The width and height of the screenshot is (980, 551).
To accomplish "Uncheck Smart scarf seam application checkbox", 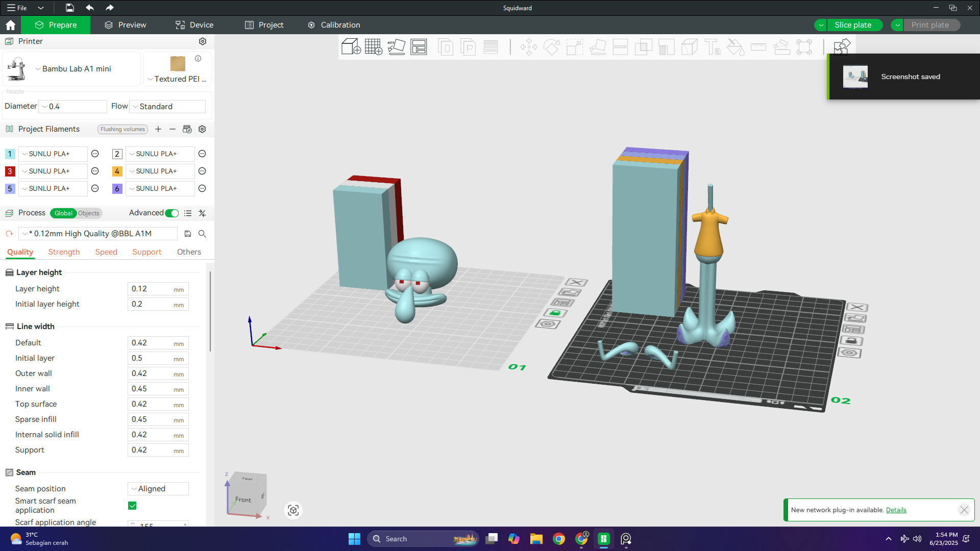I will [x=132, y=506].
